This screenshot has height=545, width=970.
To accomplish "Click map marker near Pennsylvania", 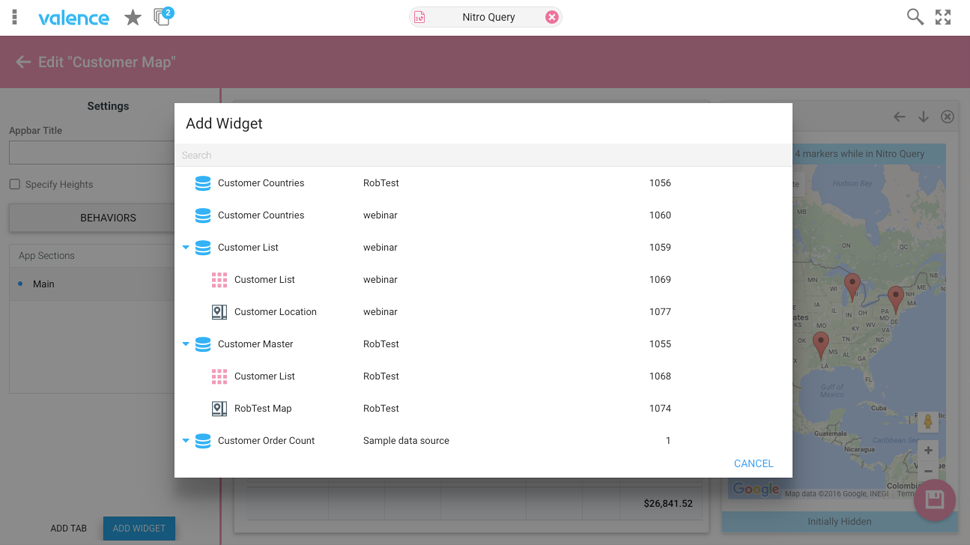I will (x=895, y=299).
